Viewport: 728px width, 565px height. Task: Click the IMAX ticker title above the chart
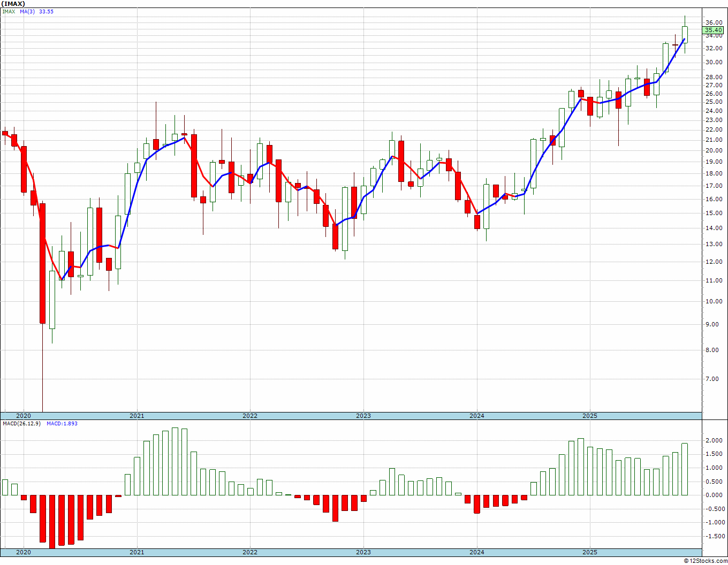(x=13, y=3)
